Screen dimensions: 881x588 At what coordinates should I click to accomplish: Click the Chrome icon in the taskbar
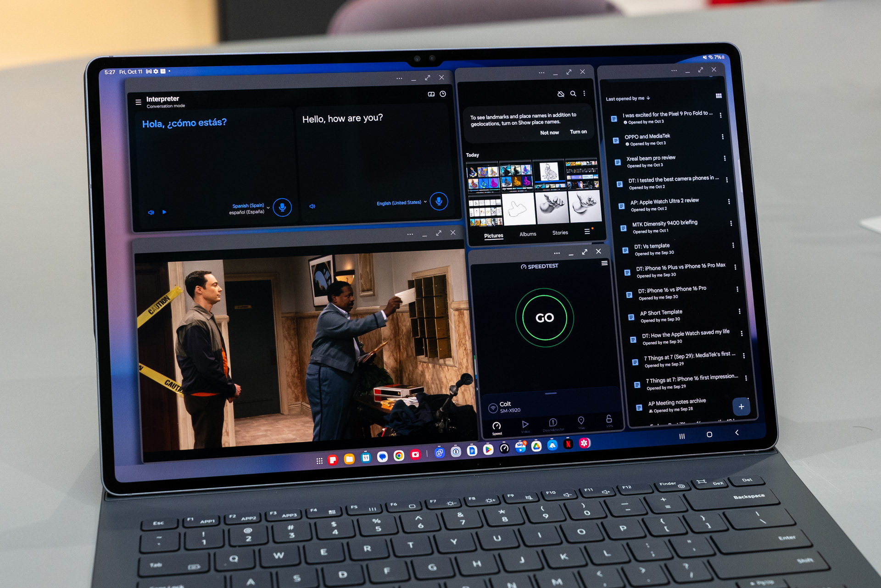click(x=398, y=455)
